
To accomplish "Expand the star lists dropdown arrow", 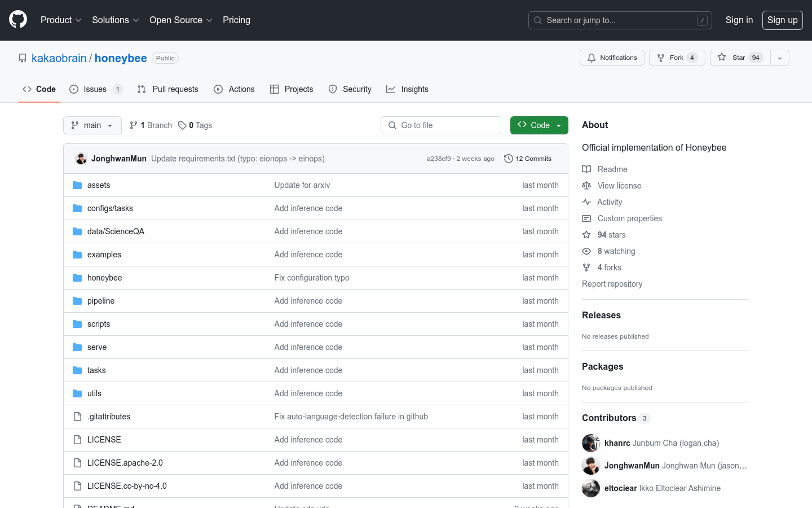I will [780, 58].
